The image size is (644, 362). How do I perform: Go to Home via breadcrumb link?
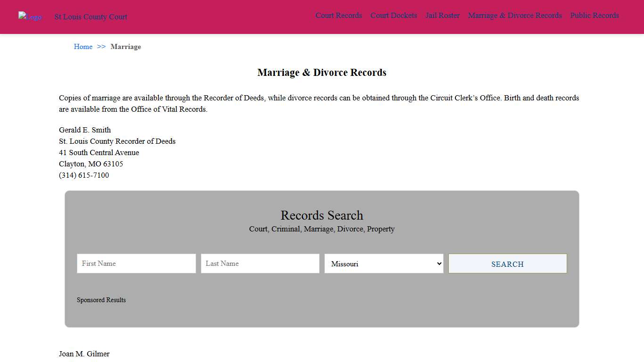point(83,47)
